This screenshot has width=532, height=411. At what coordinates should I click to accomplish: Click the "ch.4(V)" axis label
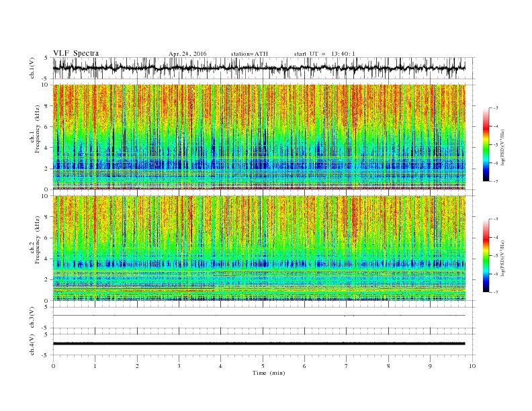(32, 345)
